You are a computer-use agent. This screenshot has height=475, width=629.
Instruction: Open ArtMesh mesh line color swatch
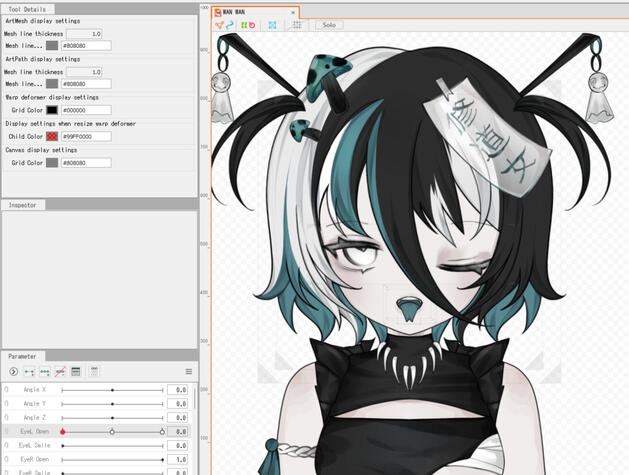pos(52,45)
